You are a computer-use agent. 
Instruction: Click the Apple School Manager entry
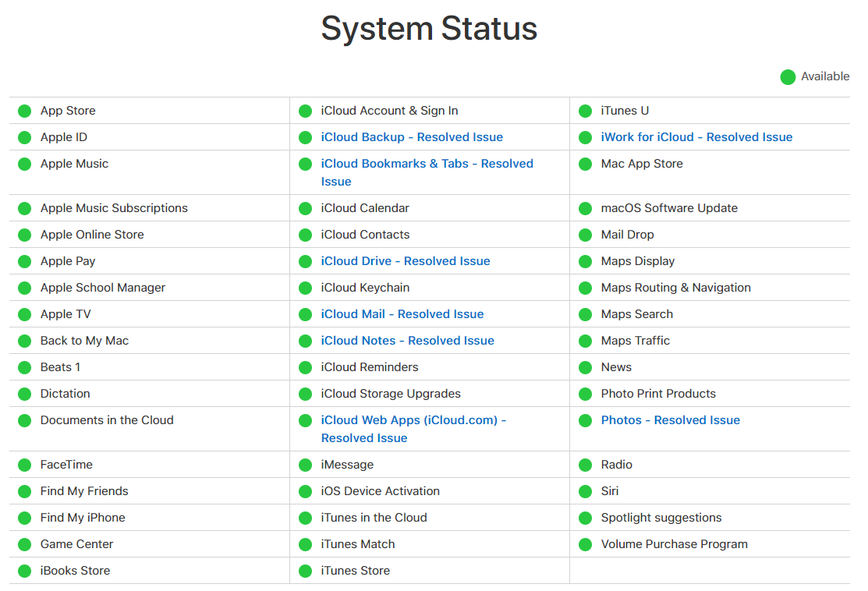[103, 288]
